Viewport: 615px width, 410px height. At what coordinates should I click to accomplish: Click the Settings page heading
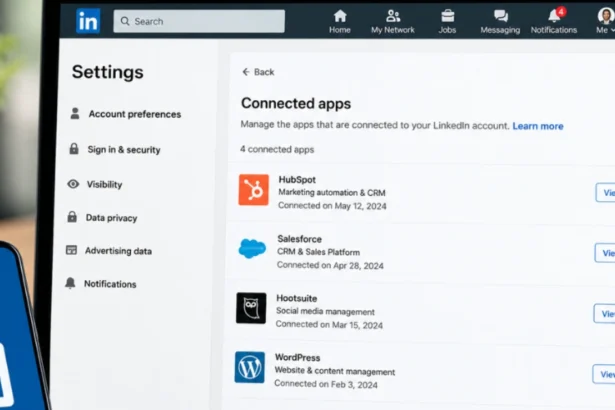pos(107,72)
